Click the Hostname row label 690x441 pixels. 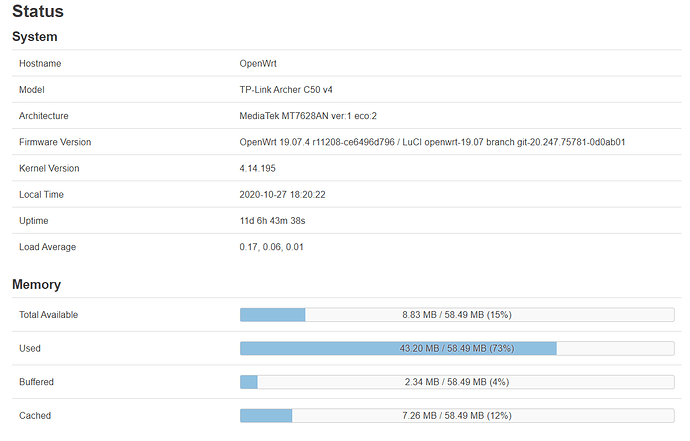pos(40,63)
